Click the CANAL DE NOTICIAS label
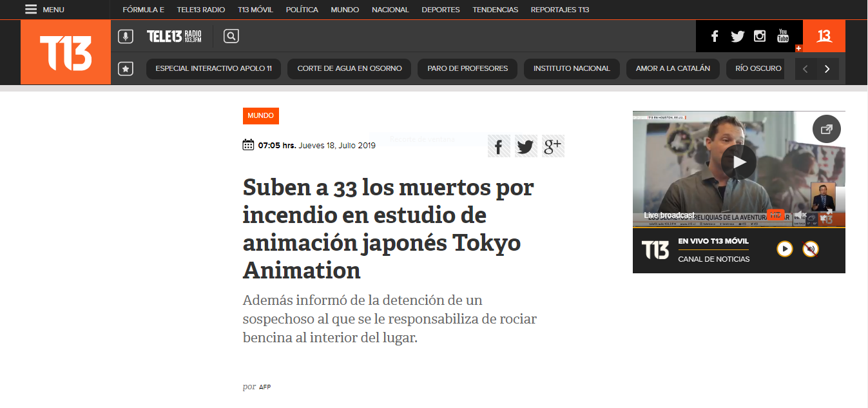The height and width of the screenshot is (408, 868). click(714, 259)
